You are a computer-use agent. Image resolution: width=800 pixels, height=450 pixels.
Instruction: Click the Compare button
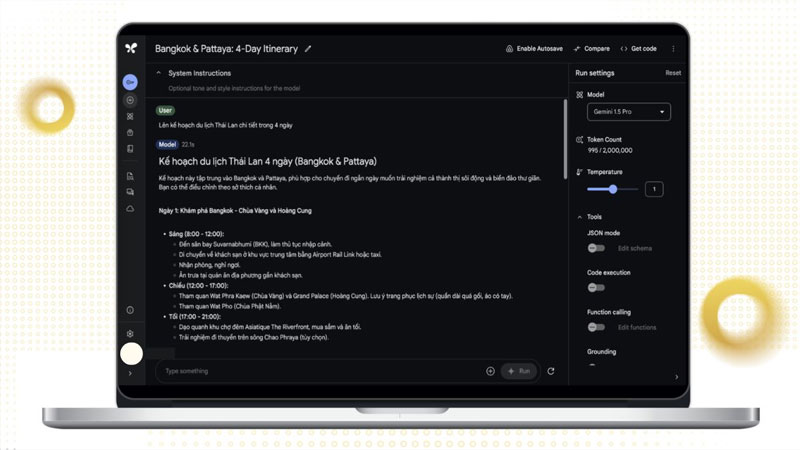pyautogui.click(x=592, y=49)
